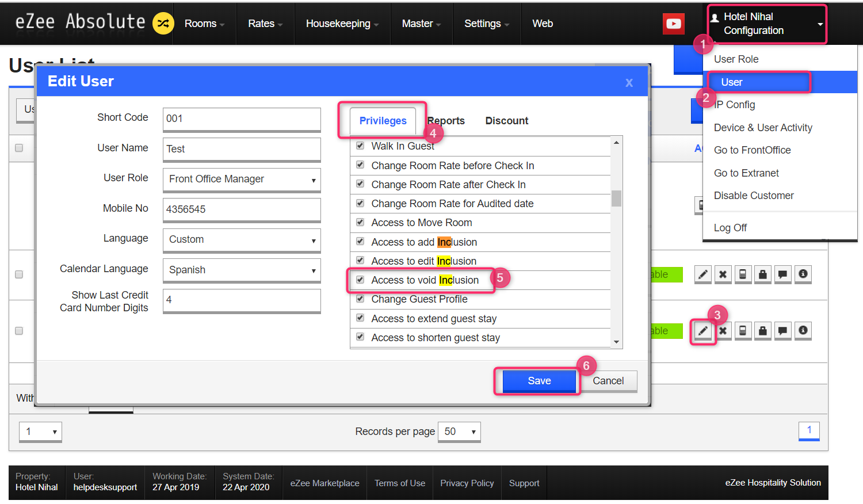Click the pencil edit icon in lower user row
This screenshot has width=863, height=504.
703,331
